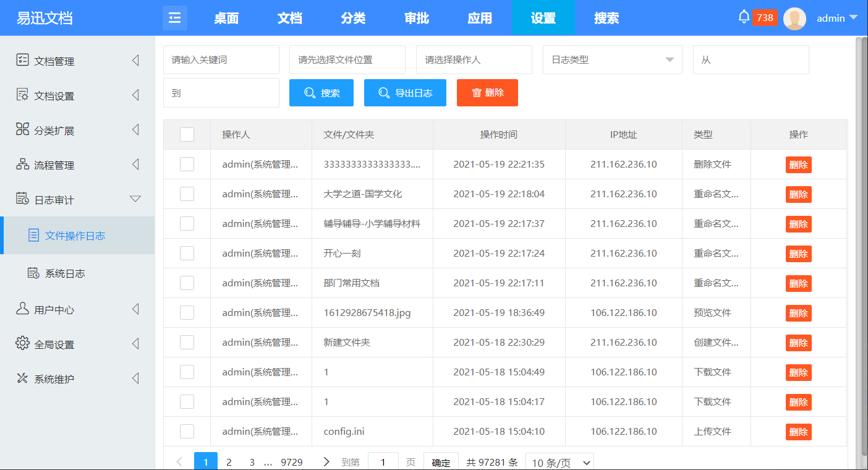Click the 文档管理 sidebar icon
Viewport: 868px width, 470px height.
pos(22,60)
